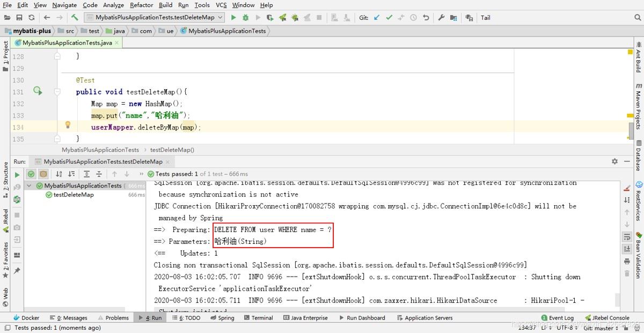Click the Git update project arrow
644x333 pixels.
pyautogui.click(x=377, y=18)
